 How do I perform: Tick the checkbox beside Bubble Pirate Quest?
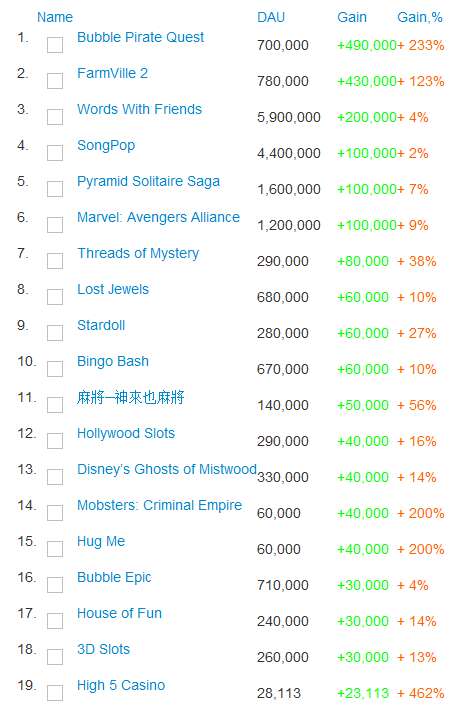point(55,45)
